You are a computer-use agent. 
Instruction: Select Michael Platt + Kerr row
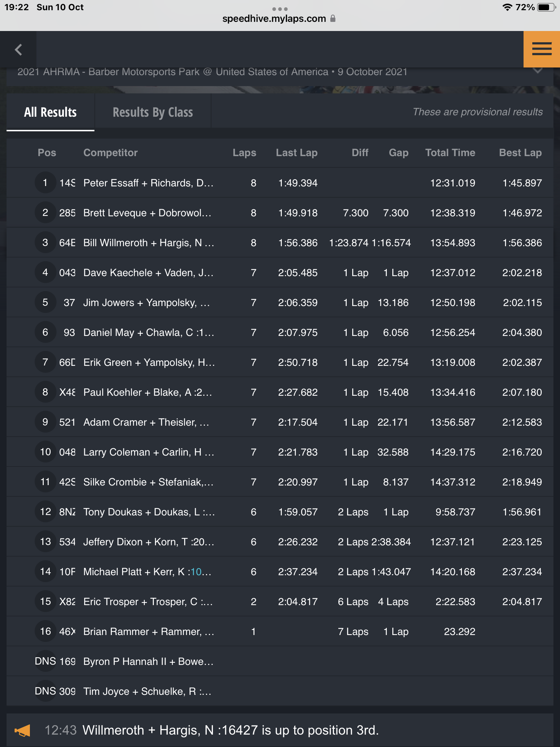tap(280, 572)
